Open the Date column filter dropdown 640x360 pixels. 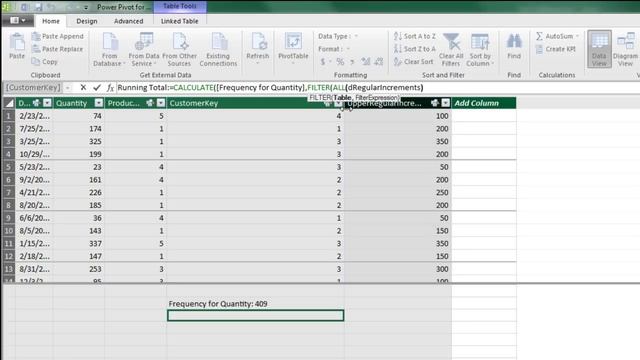tap(47, 103)
